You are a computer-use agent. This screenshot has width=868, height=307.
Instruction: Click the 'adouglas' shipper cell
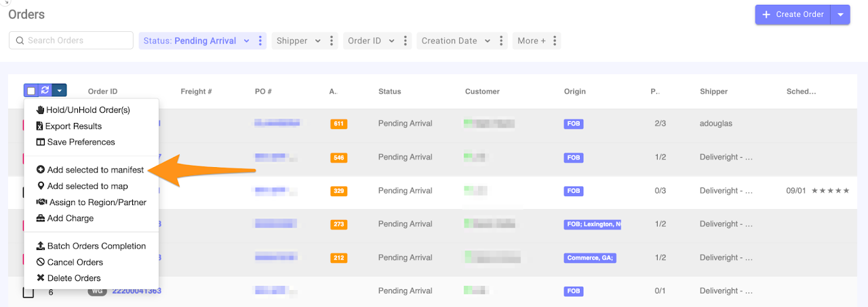click(715, 124)
